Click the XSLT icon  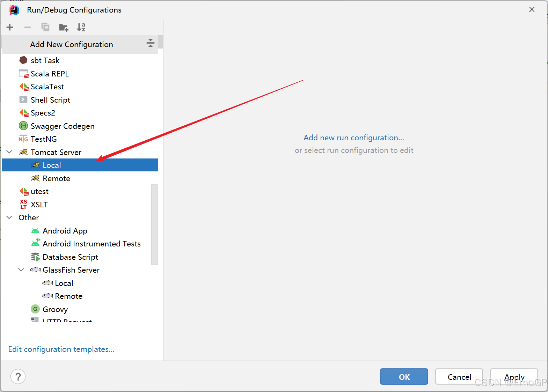23,204
